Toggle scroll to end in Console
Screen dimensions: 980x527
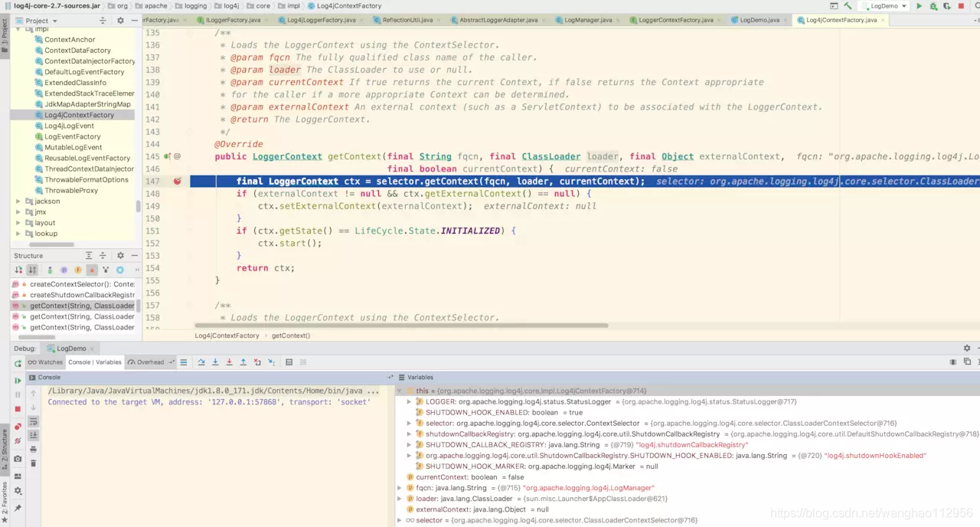pyautogui.click(x=34, y=435)
